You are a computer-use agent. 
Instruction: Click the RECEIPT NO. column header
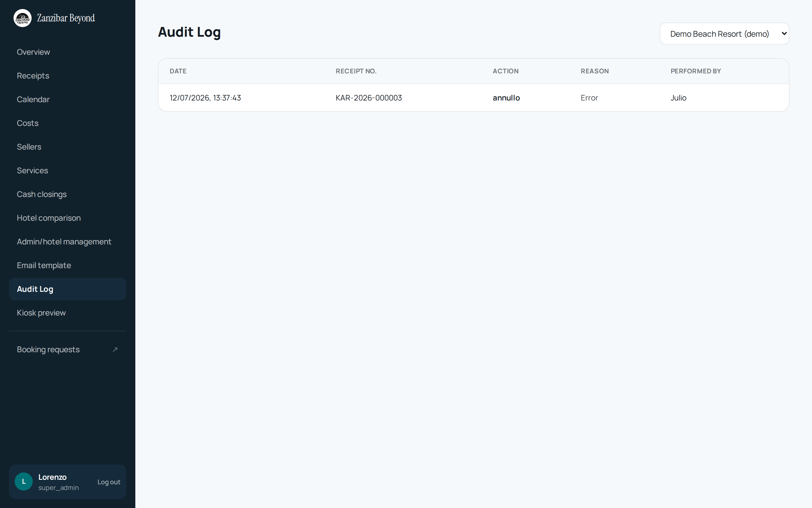point(356,71)
